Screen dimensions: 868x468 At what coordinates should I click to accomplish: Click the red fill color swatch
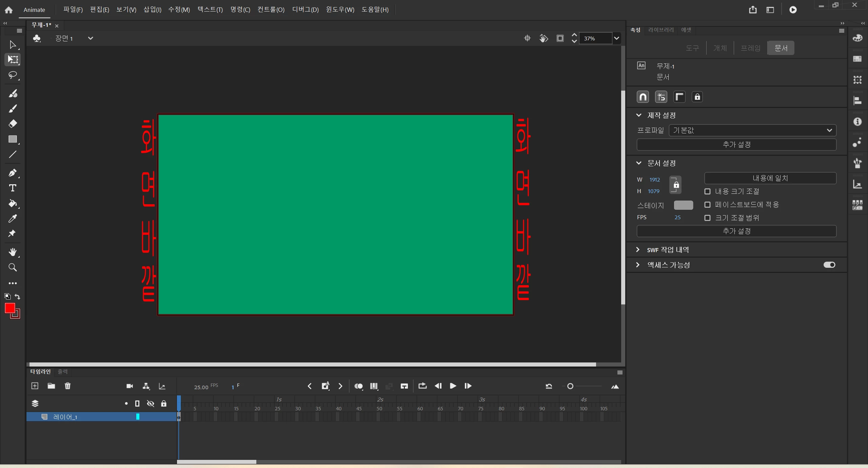coord(9,308)
